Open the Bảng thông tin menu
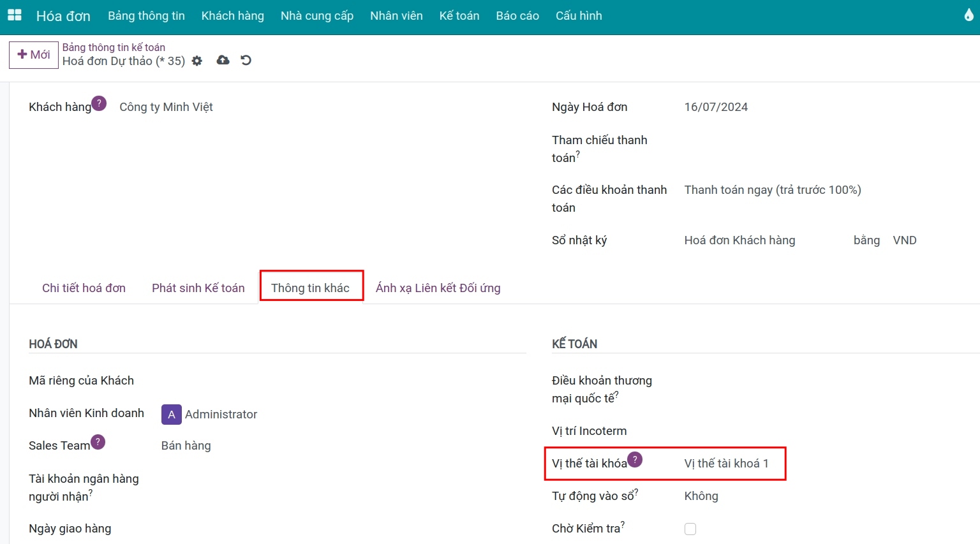980x544 pixels. pyautogui.click(x=147, y=16)
